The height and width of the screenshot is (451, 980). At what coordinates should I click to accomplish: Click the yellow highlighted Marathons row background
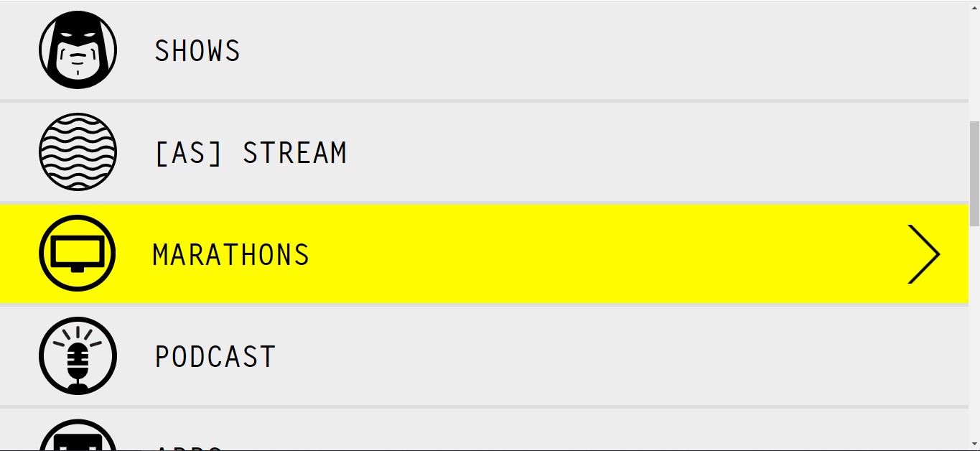574,254
